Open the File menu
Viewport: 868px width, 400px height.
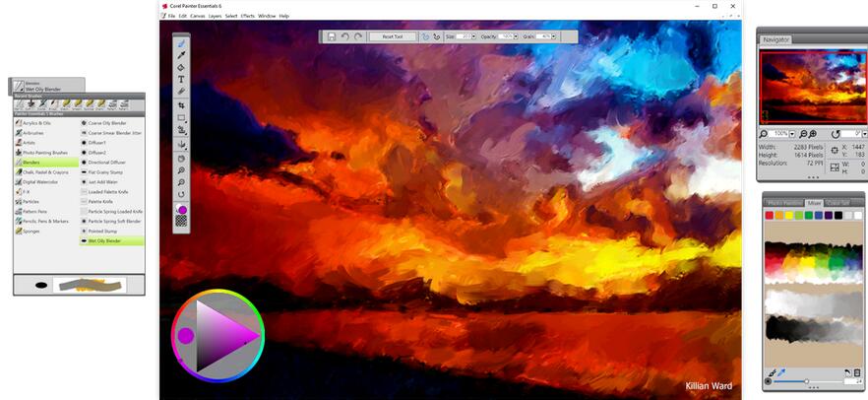tap(171, 16)
